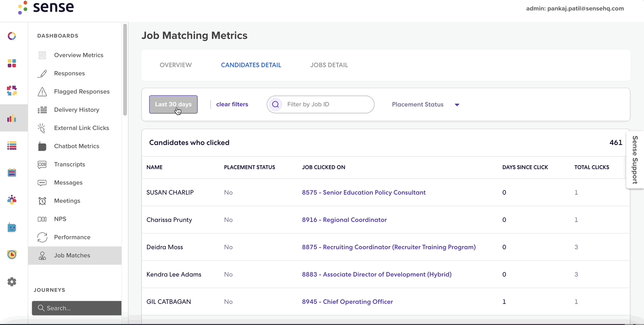Select candidate Deidra Moss
Screen dimensions: 644x325
tap(165, 247)
